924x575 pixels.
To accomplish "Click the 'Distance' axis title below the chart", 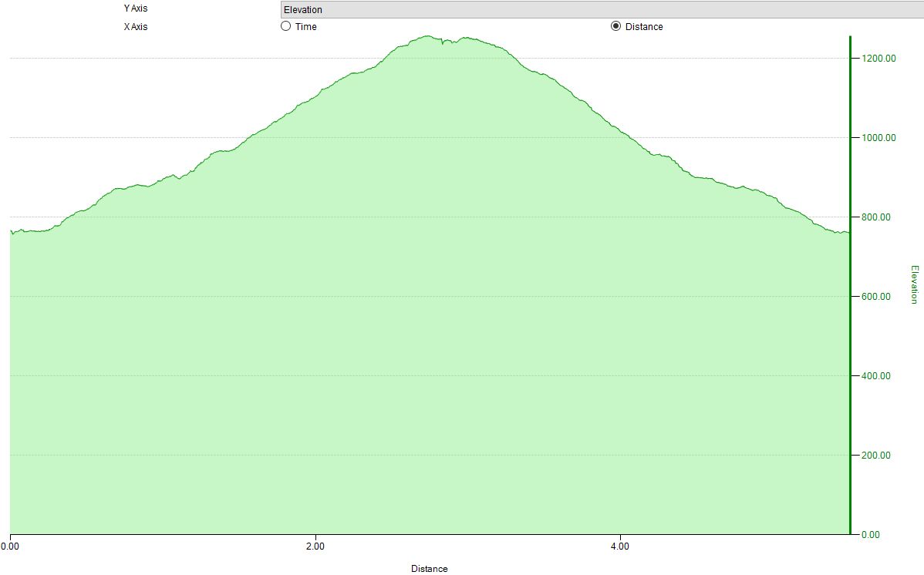I will (429, 569).
